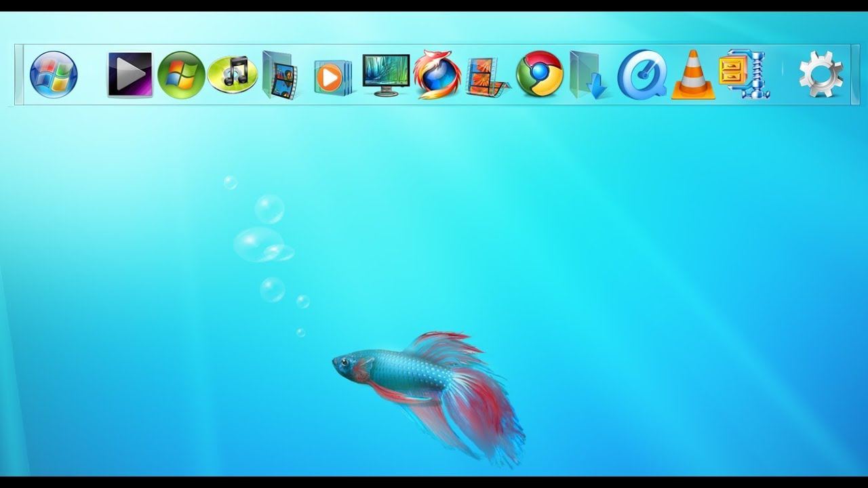This screenshot has width=868, height=488.
Task: Open the zip archive compression tool
Action: [x=744, y=75]
